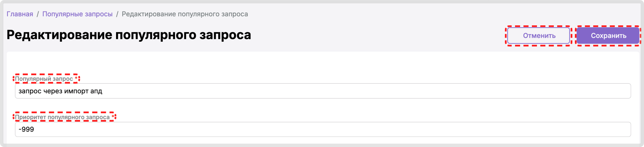Click the Отменить button

[x=539, y=36]
